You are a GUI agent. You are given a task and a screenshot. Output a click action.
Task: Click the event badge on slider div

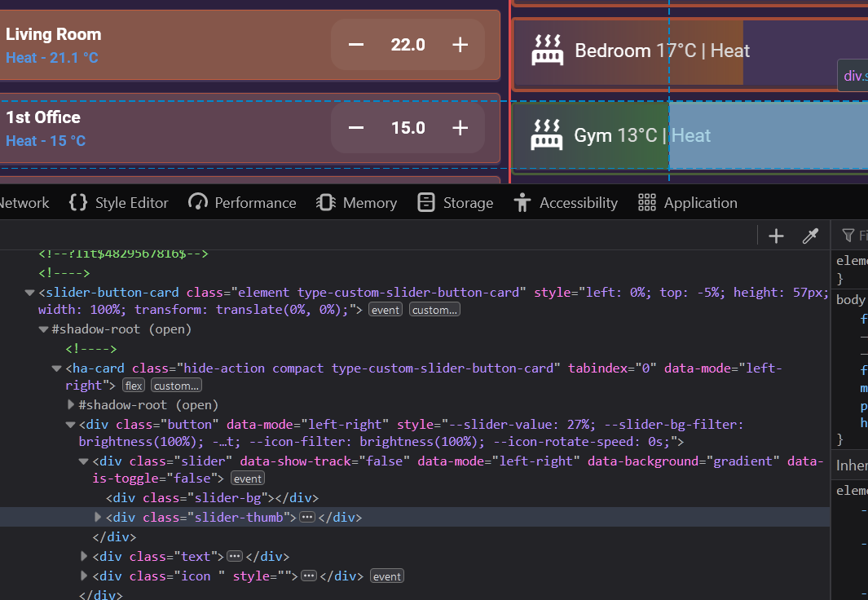point(248,479)
